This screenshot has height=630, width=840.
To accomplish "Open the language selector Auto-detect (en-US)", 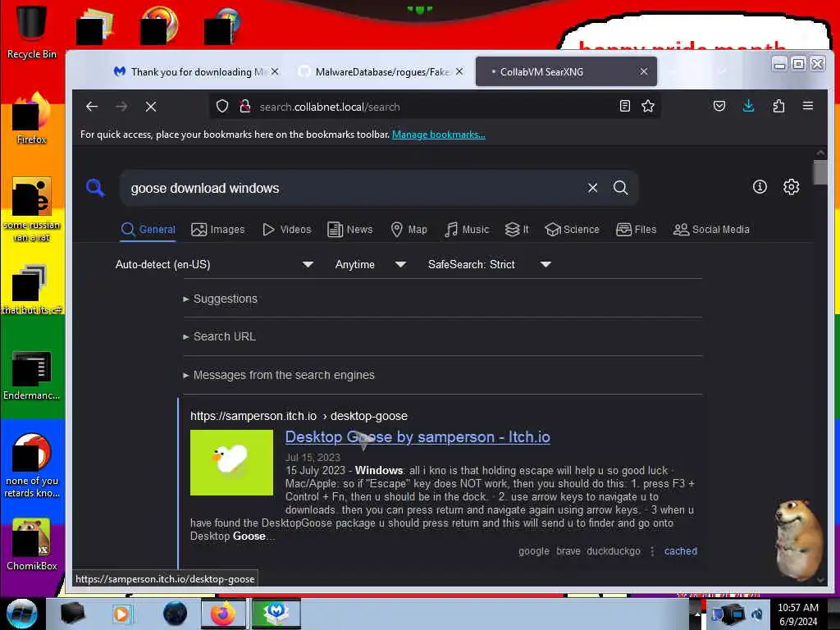I will click(x=214, y=264).
